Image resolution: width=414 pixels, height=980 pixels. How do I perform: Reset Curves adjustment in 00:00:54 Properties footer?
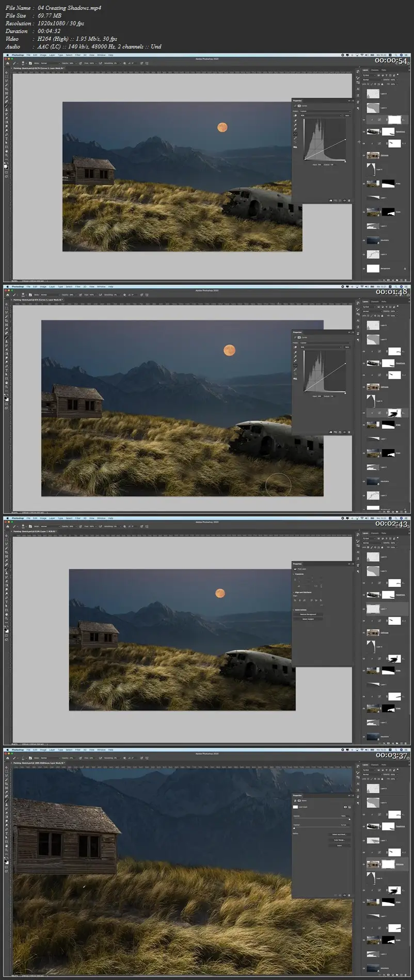[340, 201]
